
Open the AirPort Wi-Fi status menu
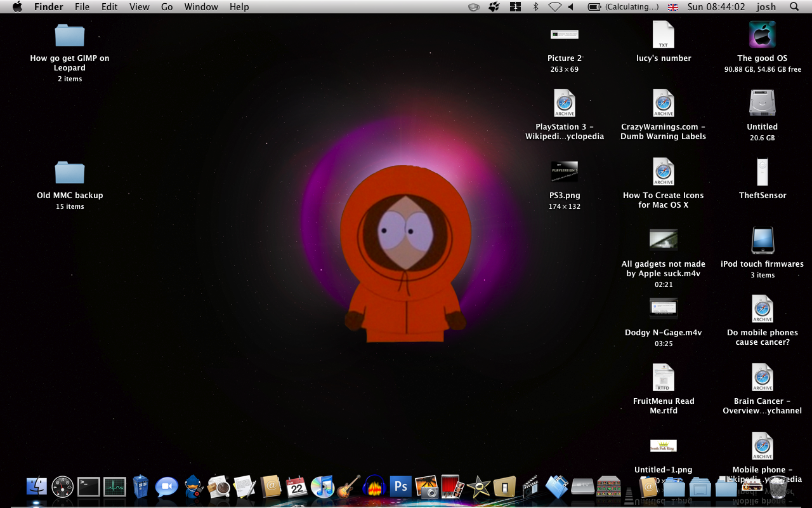point(554,7)
